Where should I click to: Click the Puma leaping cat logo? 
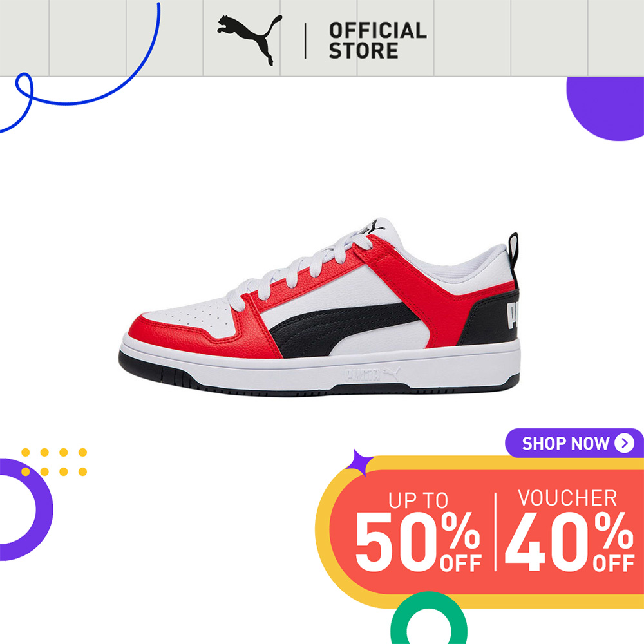(249, 39)
